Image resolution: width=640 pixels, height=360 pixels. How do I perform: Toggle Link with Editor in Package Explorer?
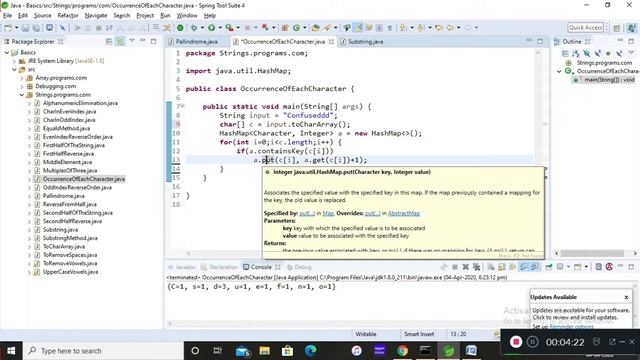(x=120, y=41)
